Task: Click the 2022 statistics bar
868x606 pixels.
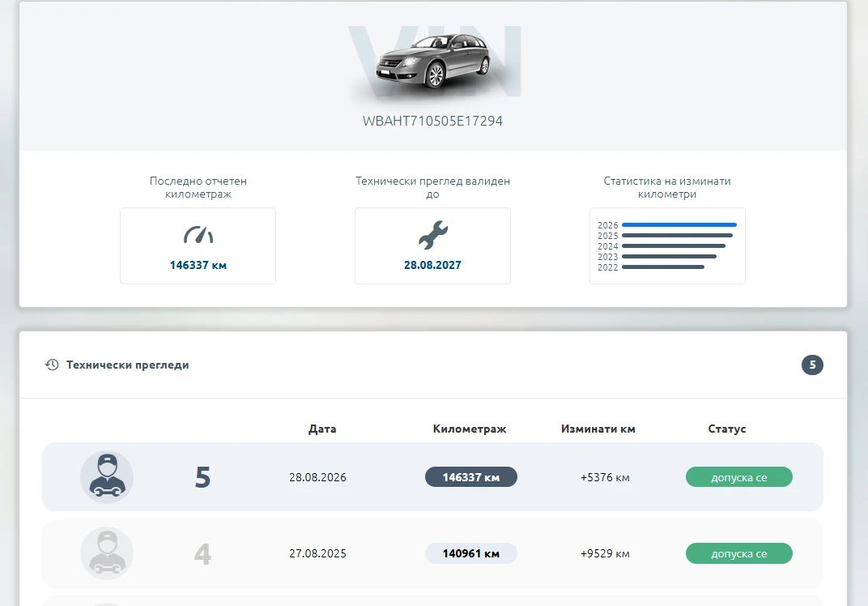Action: [x=663, y=267]
